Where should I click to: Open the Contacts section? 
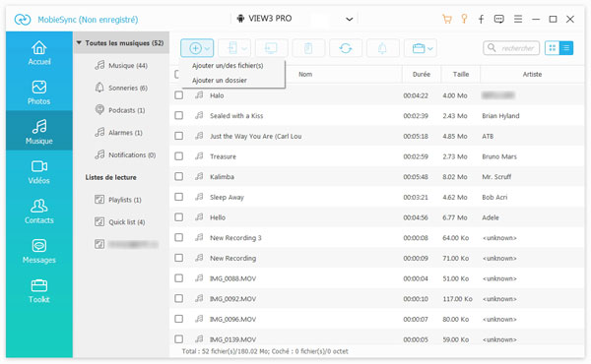click(39, 212)
